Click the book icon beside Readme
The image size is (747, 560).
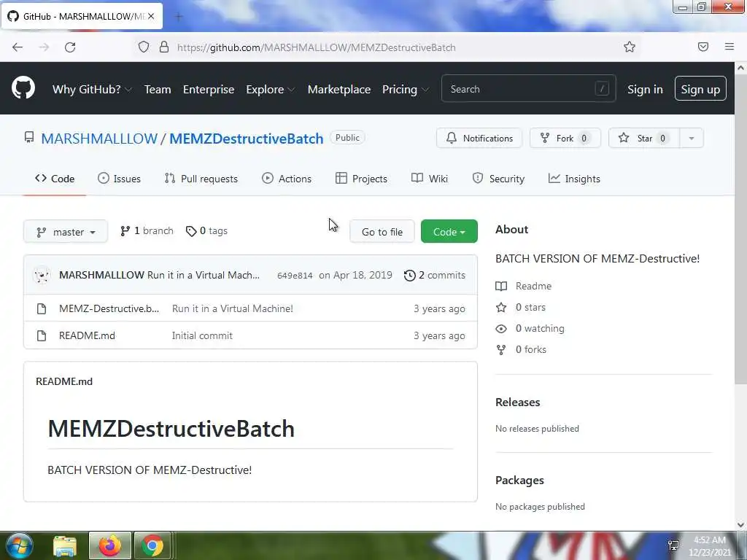click(x=501, y=286)
